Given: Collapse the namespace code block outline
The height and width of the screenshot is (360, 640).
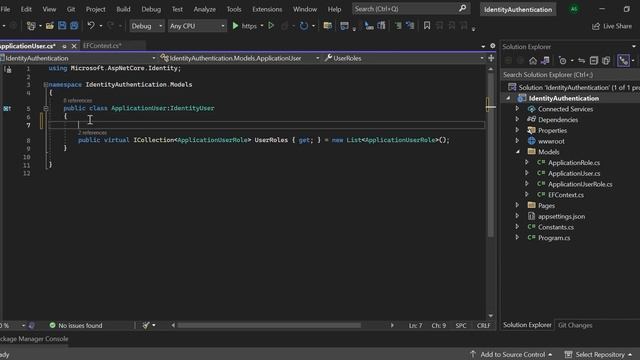Looking at the screenshot, I should (46, 84).
